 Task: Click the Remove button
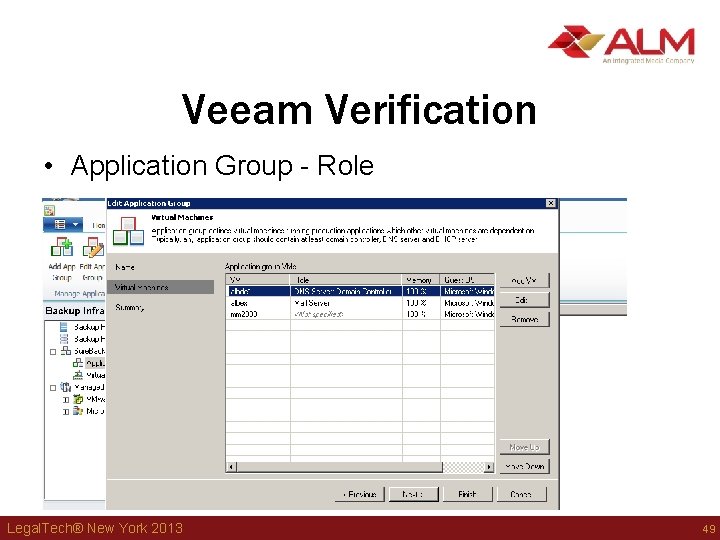(524, 319)
